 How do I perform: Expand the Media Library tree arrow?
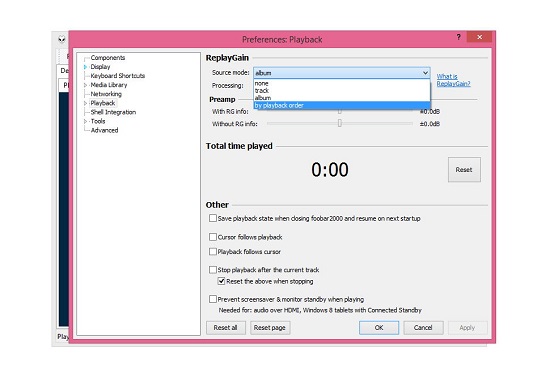(85, 85)
